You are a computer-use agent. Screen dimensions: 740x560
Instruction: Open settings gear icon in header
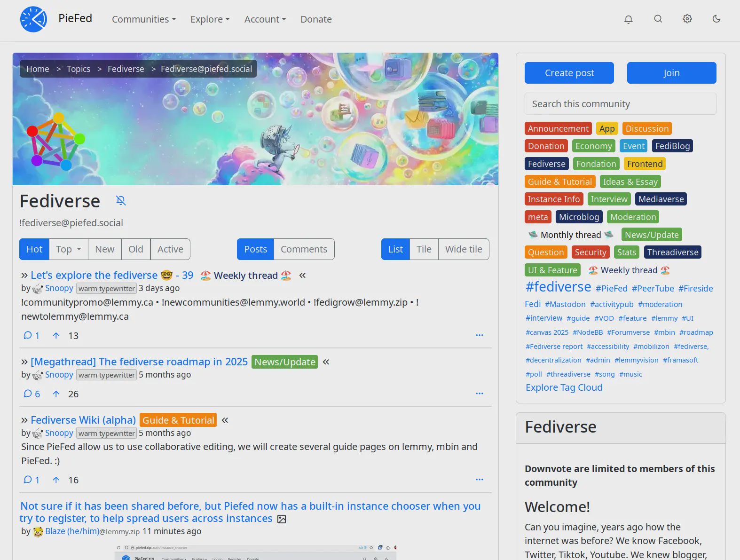687,19
